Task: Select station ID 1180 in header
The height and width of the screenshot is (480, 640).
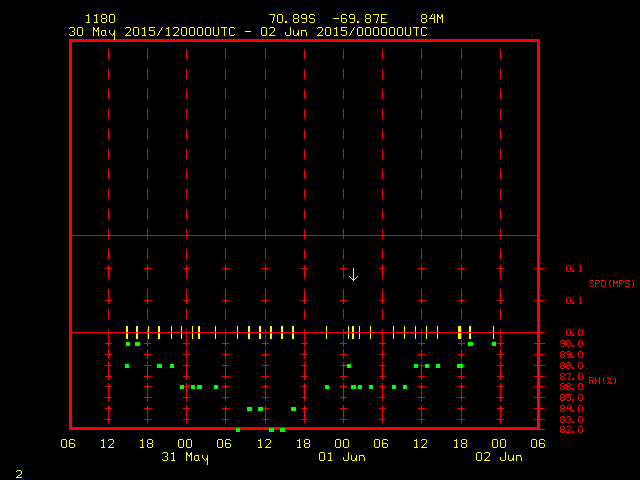Action: [99, 19]
